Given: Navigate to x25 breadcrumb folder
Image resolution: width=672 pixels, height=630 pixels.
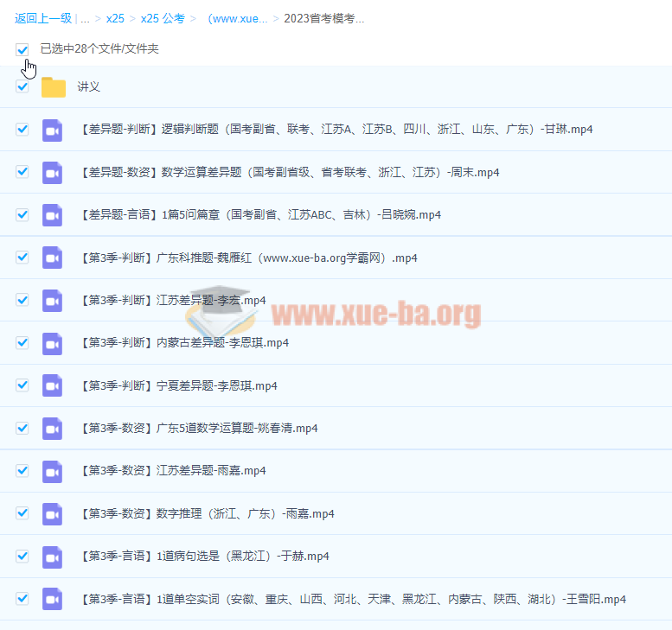Looking at the screenshot, I should [x=115, y=18].
